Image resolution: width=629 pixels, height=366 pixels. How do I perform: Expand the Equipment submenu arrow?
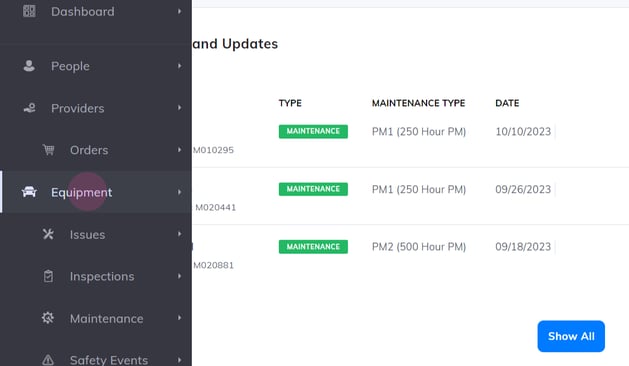tap(179, 192)
